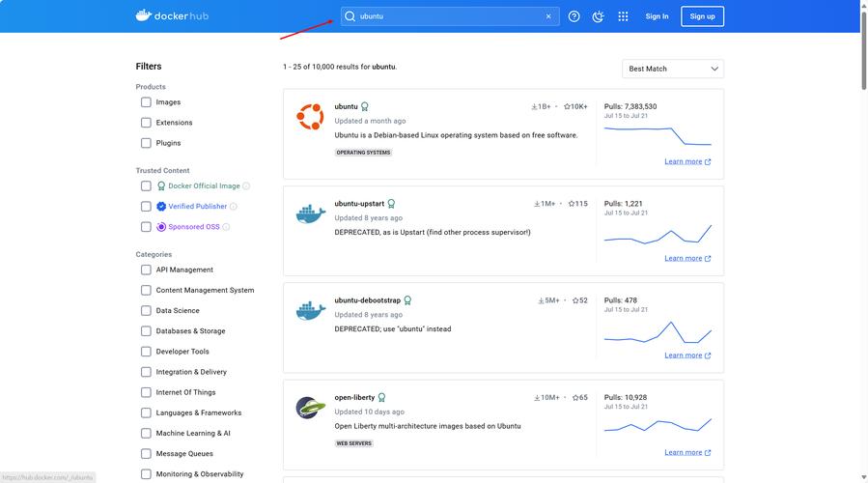Viewport: 868px width, 483px height.
Task: Open the open-liberty image title
Action: [354, 397]
